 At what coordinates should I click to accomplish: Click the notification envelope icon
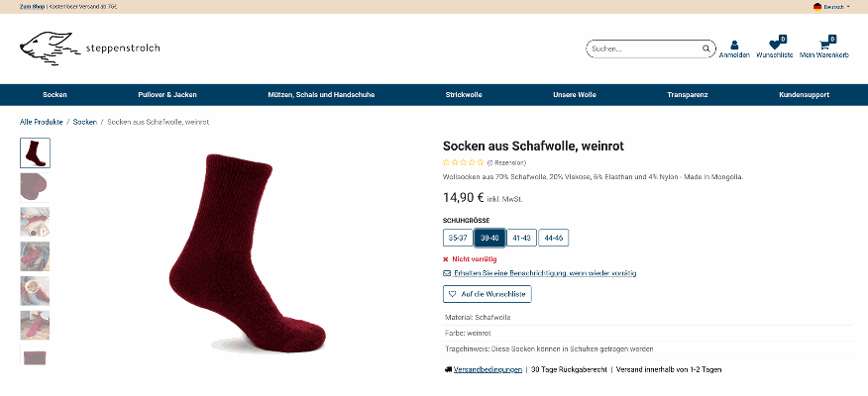pos(447,273)
